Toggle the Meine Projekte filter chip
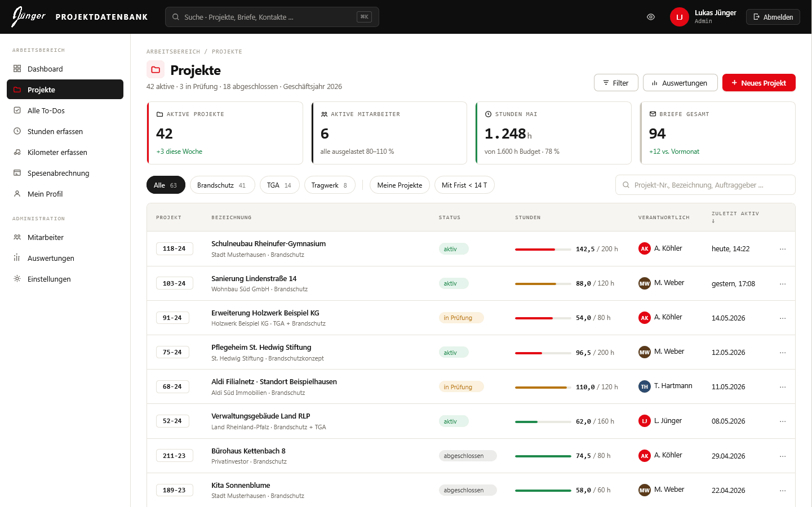The width and height of the screenshot is (812, 507). click(x=400, y=185)
